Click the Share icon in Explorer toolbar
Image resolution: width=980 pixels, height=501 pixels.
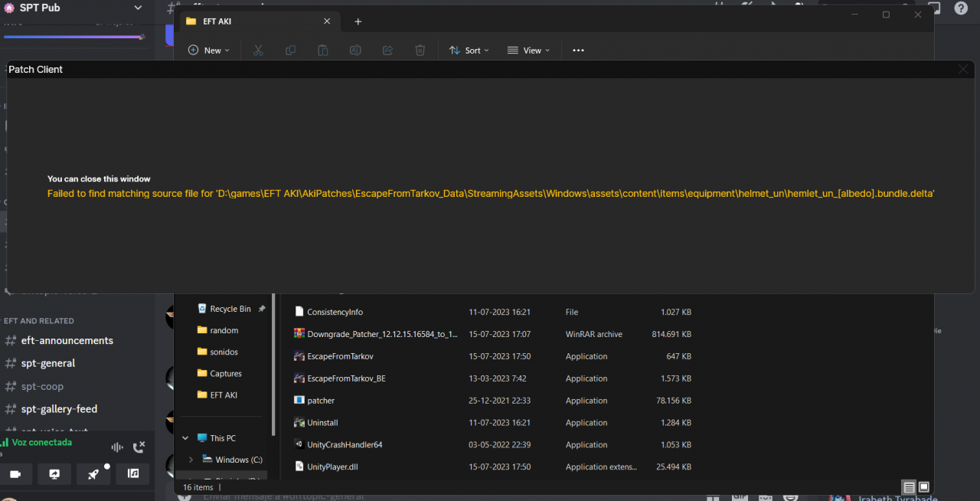[387, 50]
